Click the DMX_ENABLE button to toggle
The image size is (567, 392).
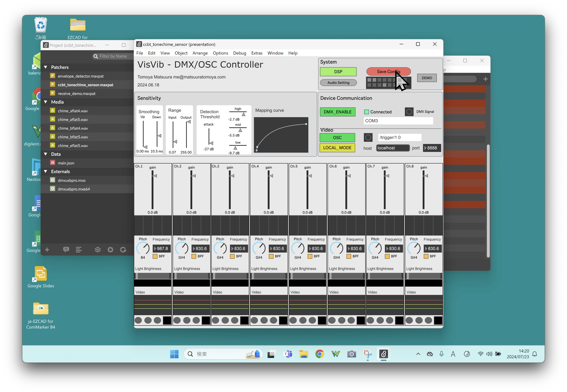pyautogui.click(x=338, y=111)
